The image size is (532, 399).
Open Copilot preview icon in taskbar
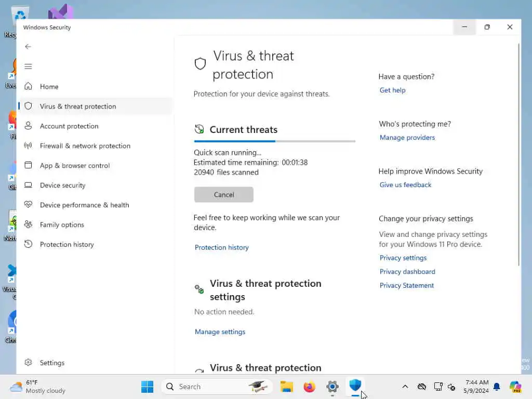click(x=515, y=387)
